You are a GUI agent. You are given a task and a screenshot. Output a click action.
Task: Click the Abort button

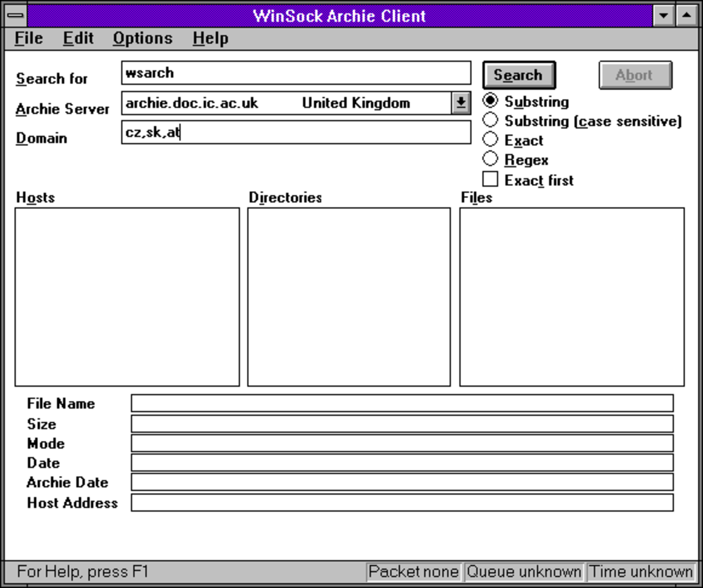coord(635,75)
